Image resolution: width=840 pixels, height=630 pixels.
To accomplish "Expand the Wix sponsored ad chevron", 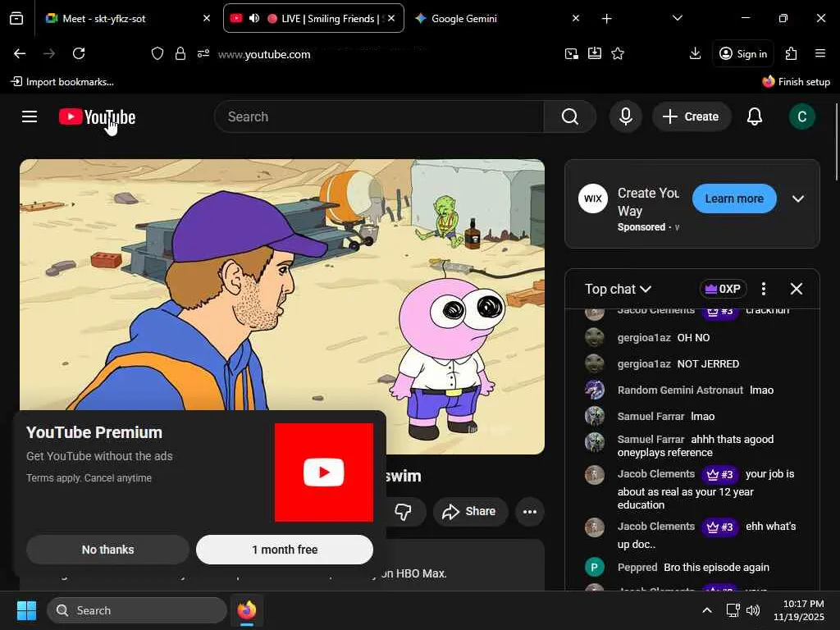I will click(797, 199).
